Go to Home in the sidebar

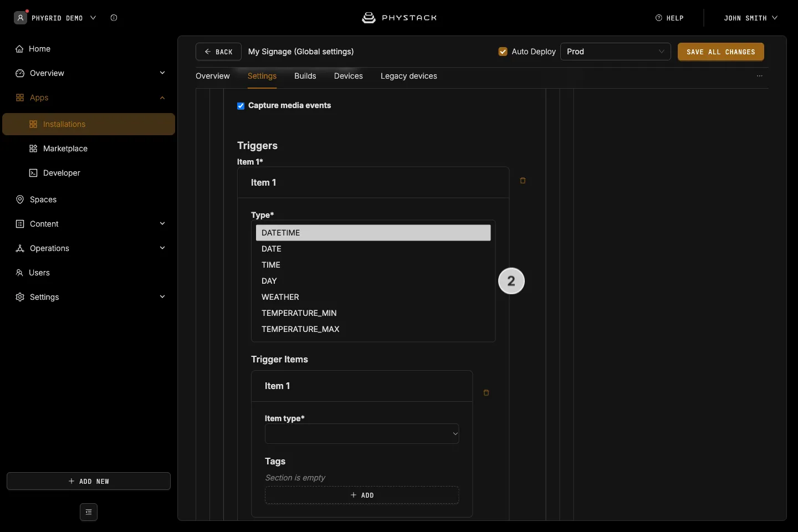[x=89, y=49]
